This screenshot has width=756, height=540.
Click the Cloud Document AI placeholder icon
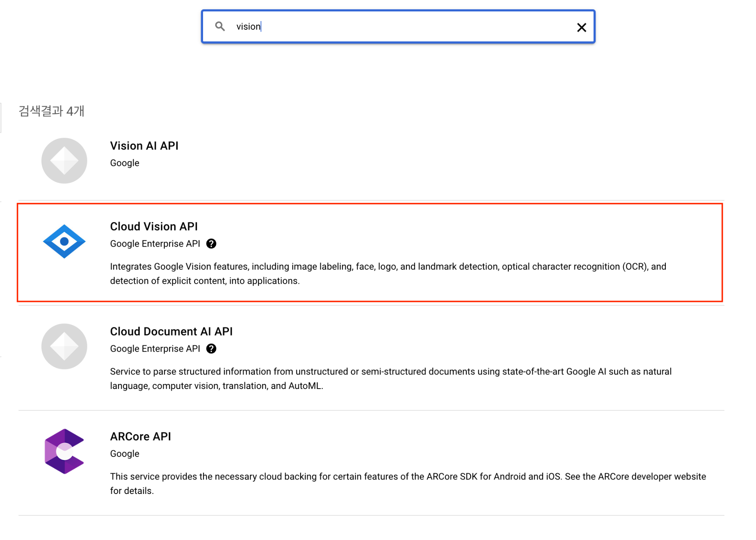(64, 346)
